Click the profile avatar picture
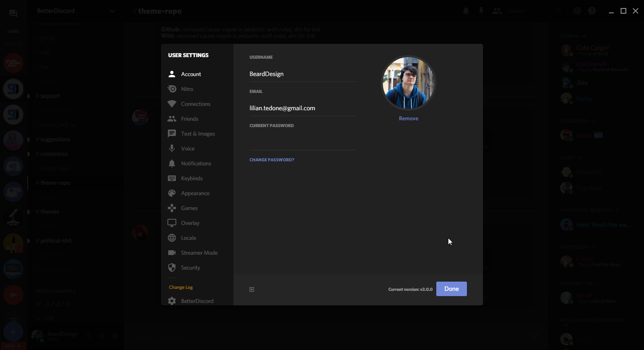This screenshot has height=350, width=644. pyautogui.click(x=409, y=83)
